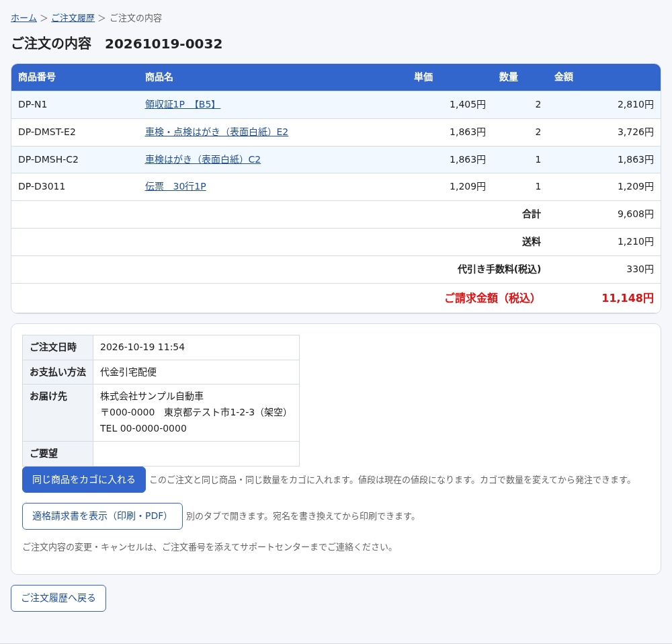Screen dimensions: 672x644
Task: Select shipping fee 1,210円
Action: [x=636, y=241]
